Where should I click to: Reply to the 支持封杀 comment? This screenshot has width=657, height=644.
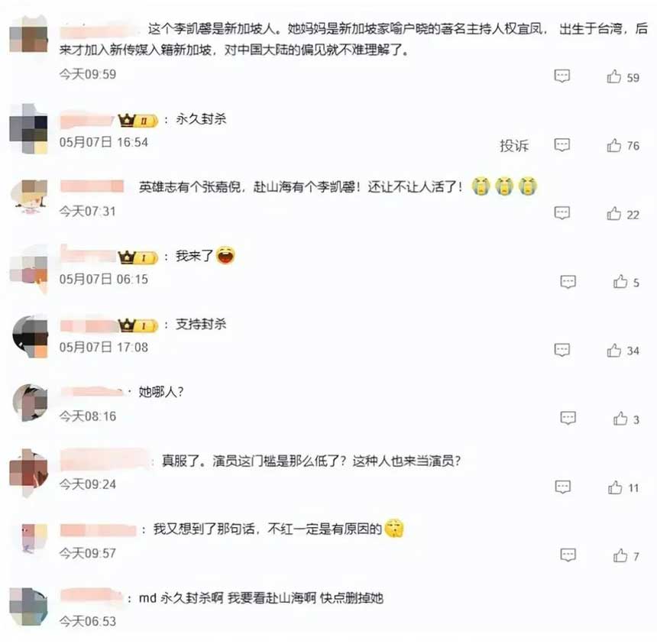pos(562,350)
